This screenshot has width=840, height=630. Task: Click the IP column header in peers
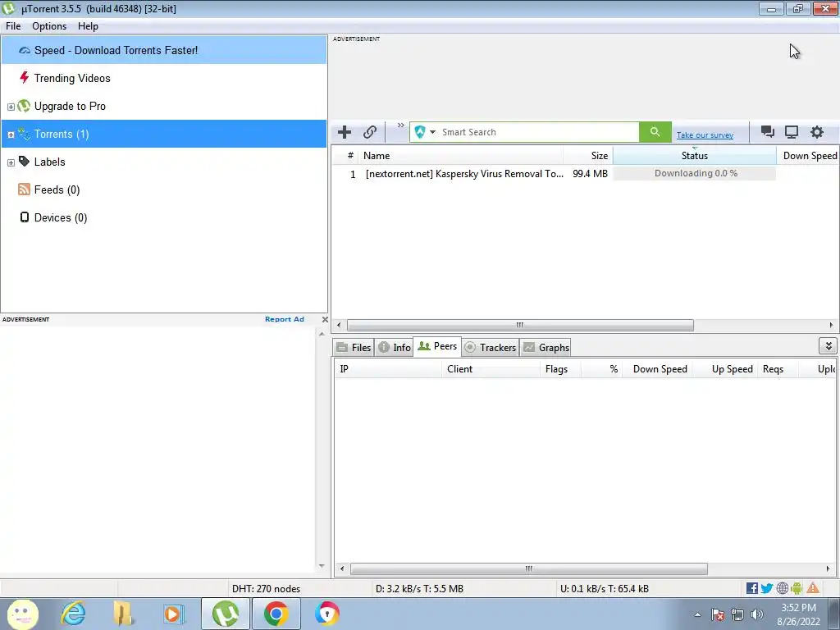coord(388,369)
